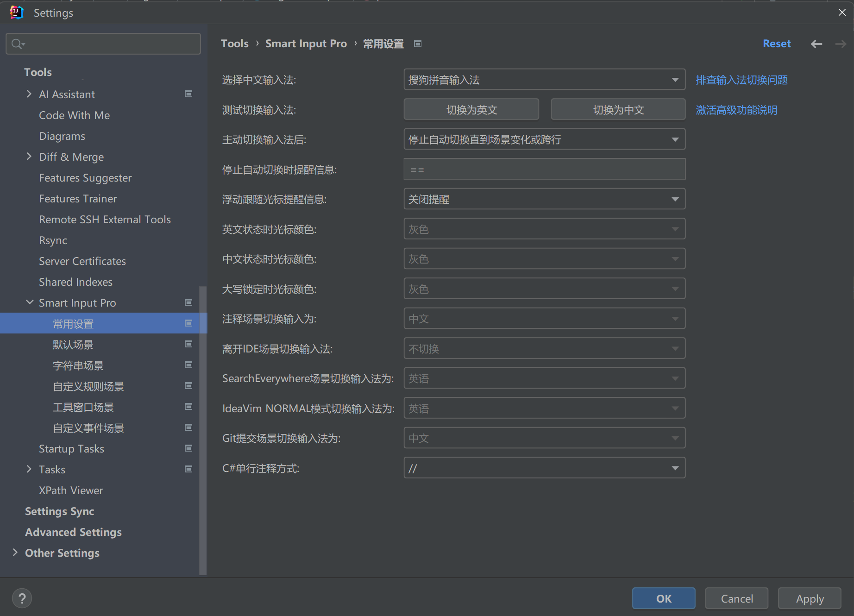Select 字符串场景 under Smart Input Pro
The width and height of the screenshot is (854, 616).
(78, 365)
